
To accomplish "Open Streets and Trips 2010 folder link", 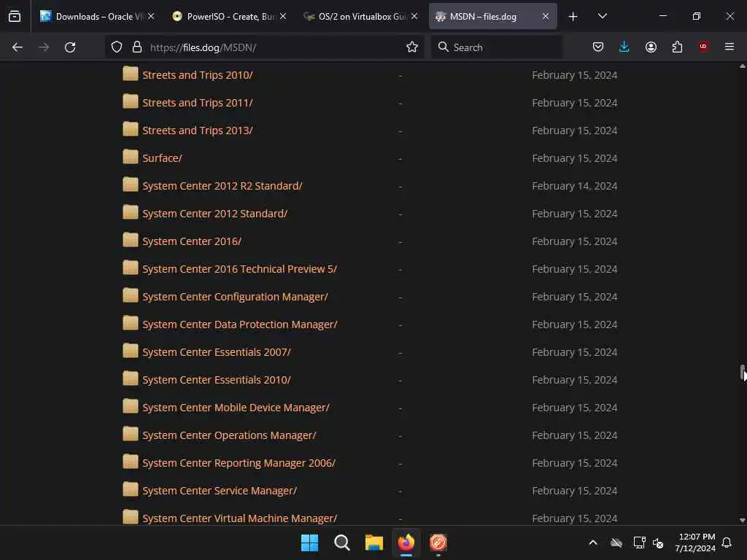I will click(198, 75).
